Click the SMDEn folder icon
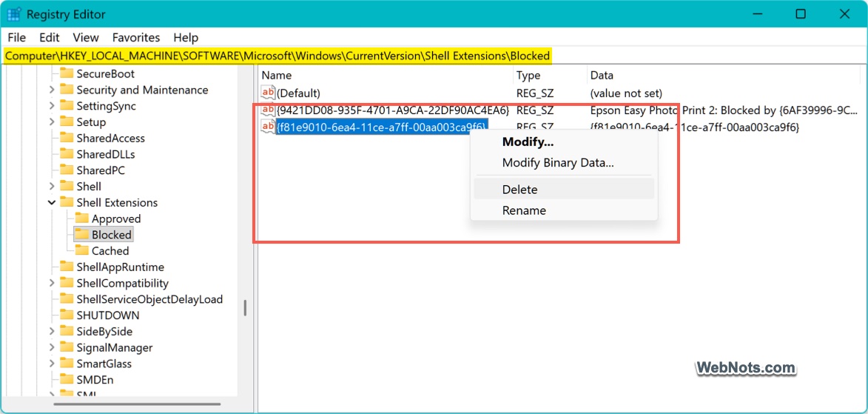This screenshot has height=414, width=868. 67,379
